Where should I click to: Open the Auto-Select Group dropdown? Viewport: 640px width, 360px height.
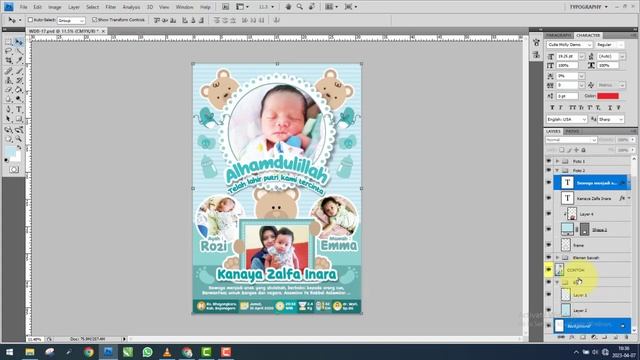(x=71, y=20)
